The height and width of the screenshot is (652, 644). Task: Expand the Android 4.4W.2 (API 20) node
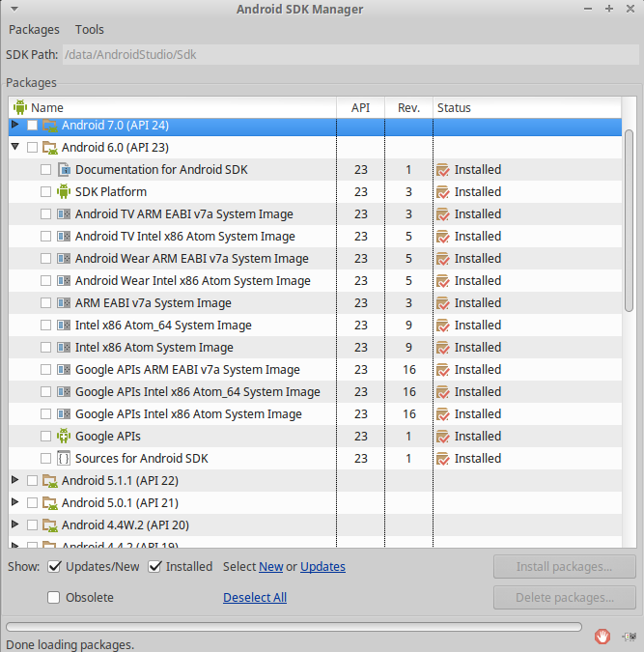pyautogui.click(x=15, y=524)
